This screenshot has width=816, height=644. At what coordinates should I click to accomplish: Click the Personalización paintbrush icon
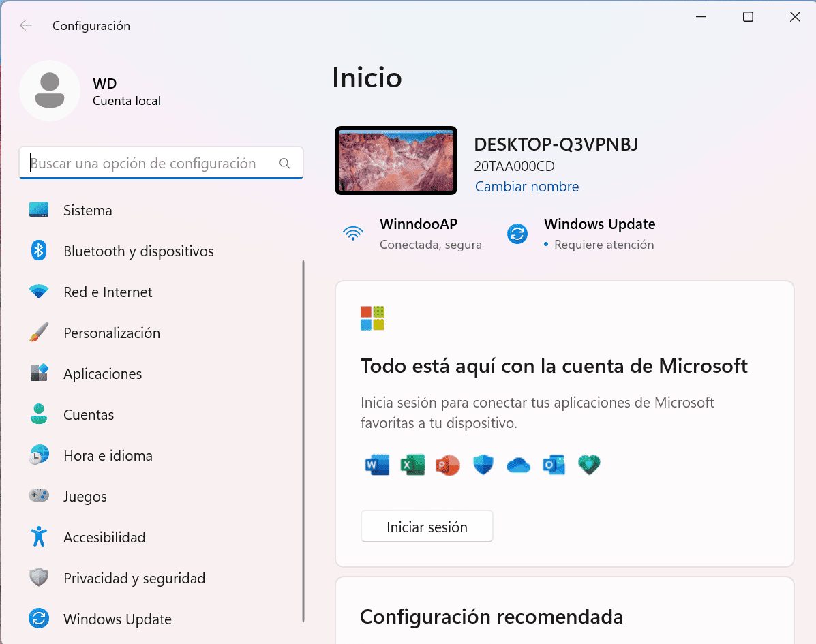pyautogui.click(x=38, y=333)
